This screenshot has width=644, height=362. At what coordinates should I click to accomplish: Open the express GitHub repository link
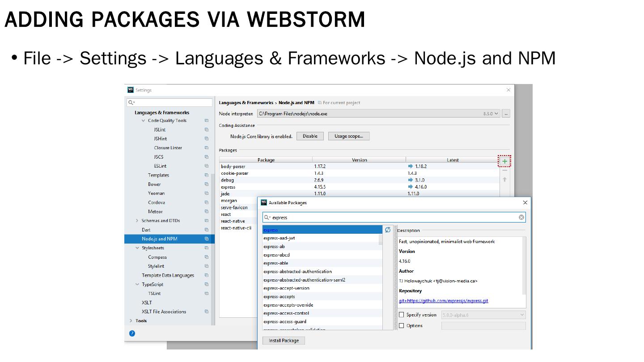[443, 301]
